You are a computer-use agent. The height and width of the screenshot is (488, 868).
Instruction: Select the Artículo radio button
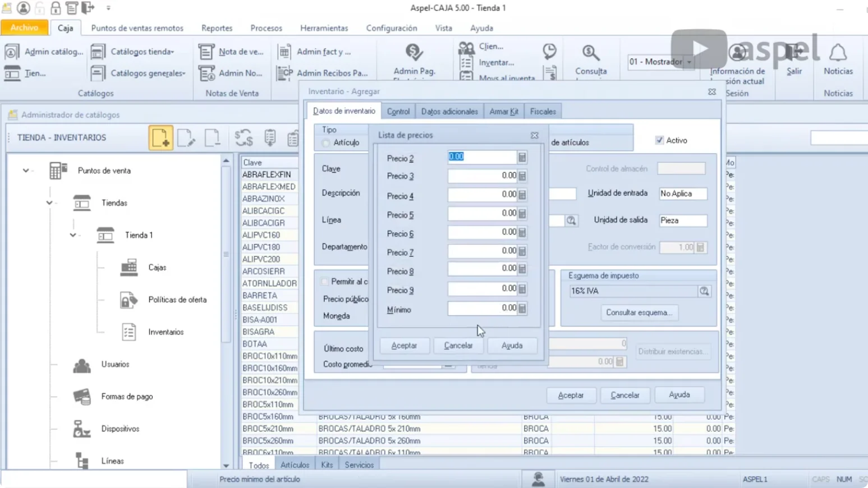(x=326, y=143)
